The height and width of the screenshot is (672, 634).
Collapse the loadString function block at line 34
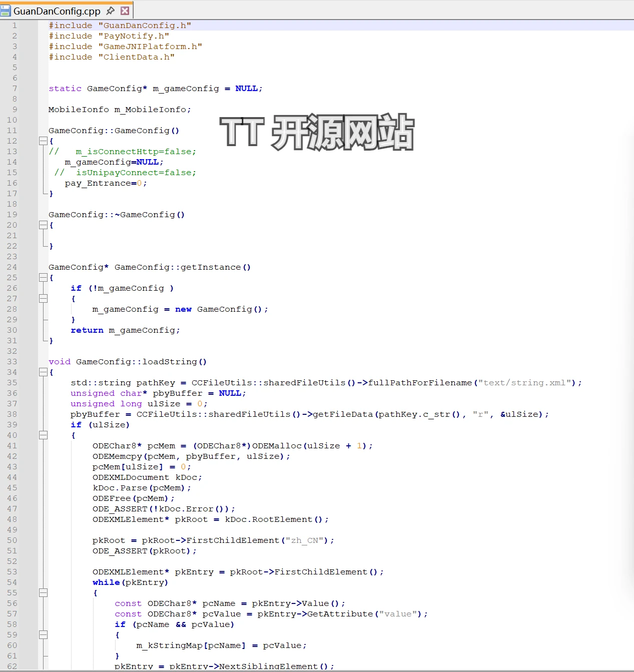click(43, 372)
